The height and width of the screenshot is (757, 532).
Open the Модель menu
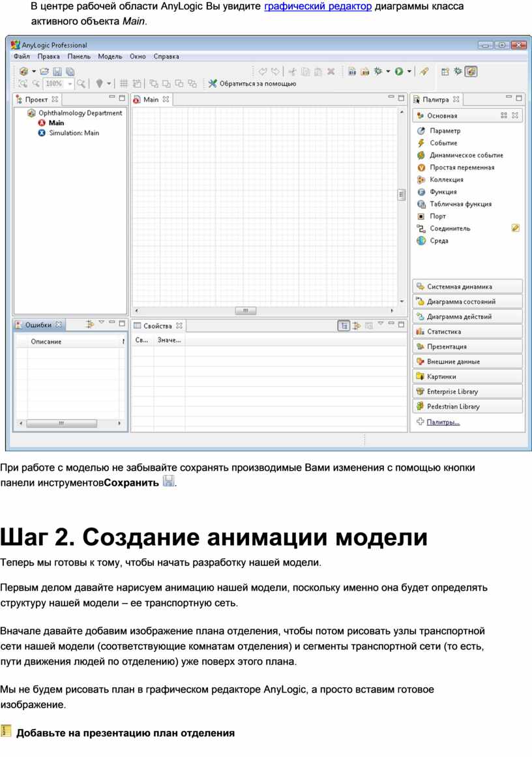110,56
